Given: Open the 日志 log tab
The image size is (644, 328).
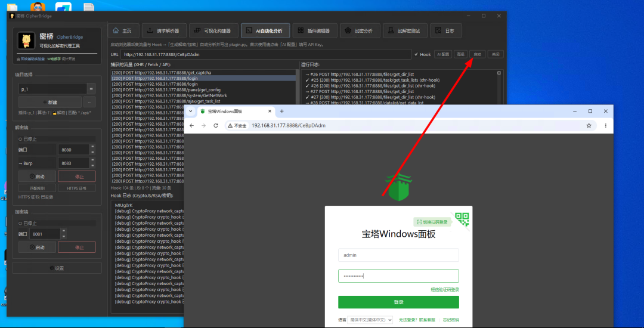Looking at the screenshot, I should (445, 31).
